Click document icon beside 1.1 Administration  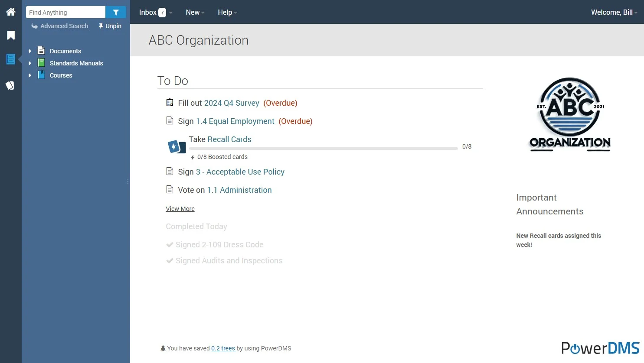pyautogui.click(x=170, y=189)
